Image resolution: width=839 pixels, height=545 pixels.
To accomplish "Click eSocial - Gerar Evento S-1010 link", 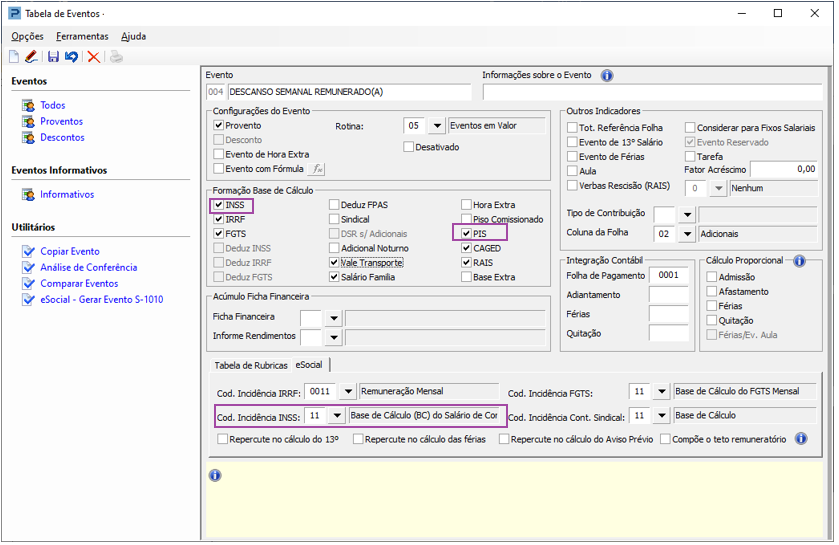I will (102, 300).
